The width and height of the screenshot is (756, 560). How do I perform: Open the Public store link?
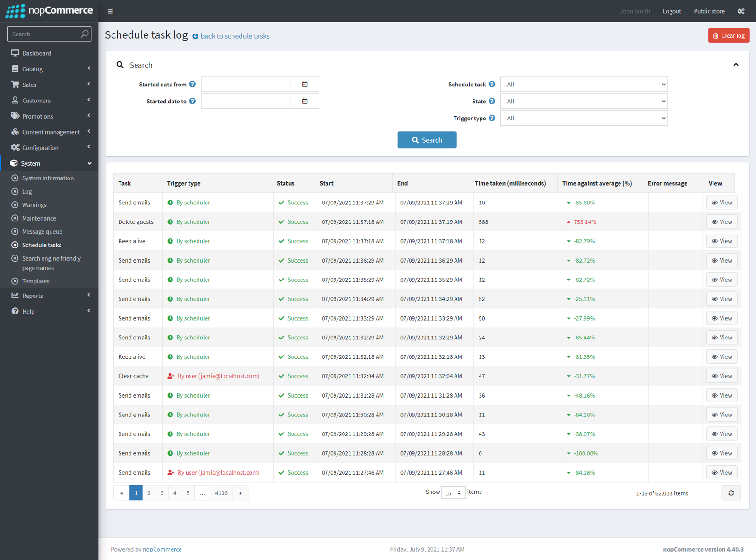coord(709,11)
